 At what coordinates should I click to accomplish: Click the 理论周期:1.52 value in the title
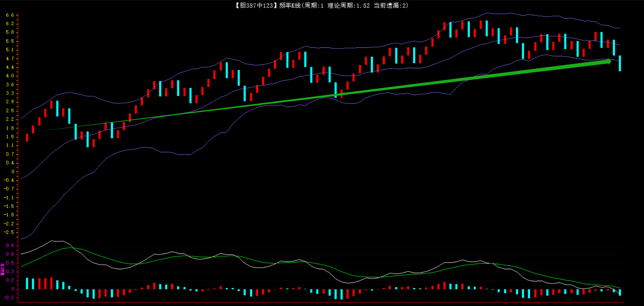[x=348, y=5]
